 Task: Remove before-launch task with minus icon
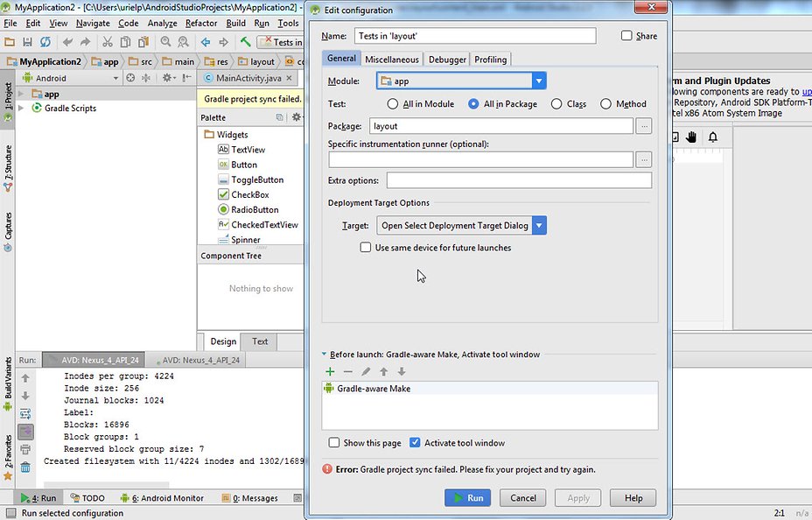(348, 371)
